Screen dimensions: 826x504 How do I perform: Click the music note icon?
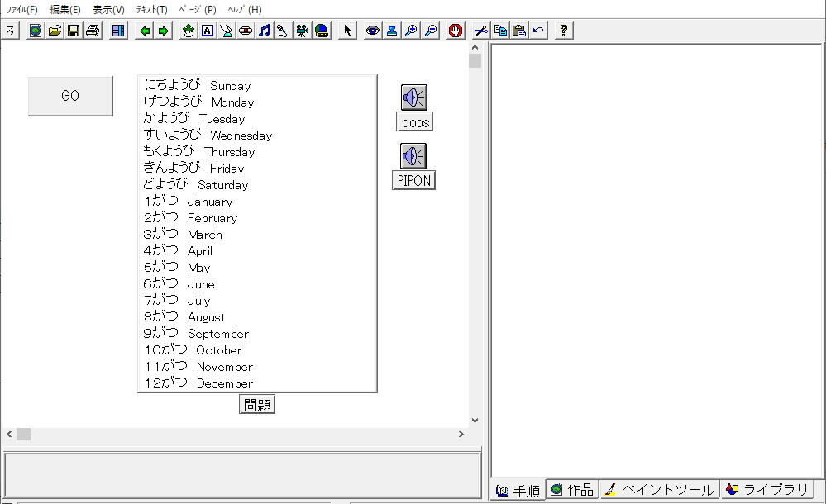coord(265,31)
